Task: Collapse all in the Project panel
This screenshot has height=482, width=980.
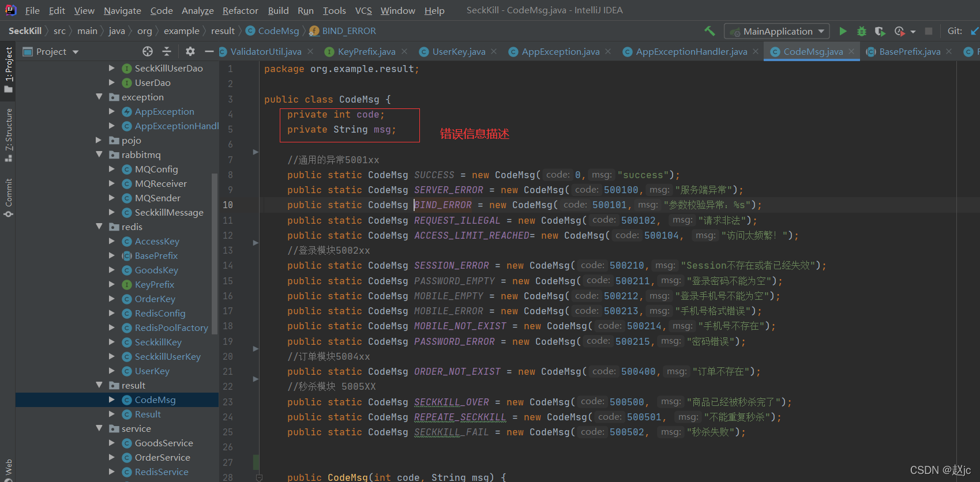Action: [167, 51]
